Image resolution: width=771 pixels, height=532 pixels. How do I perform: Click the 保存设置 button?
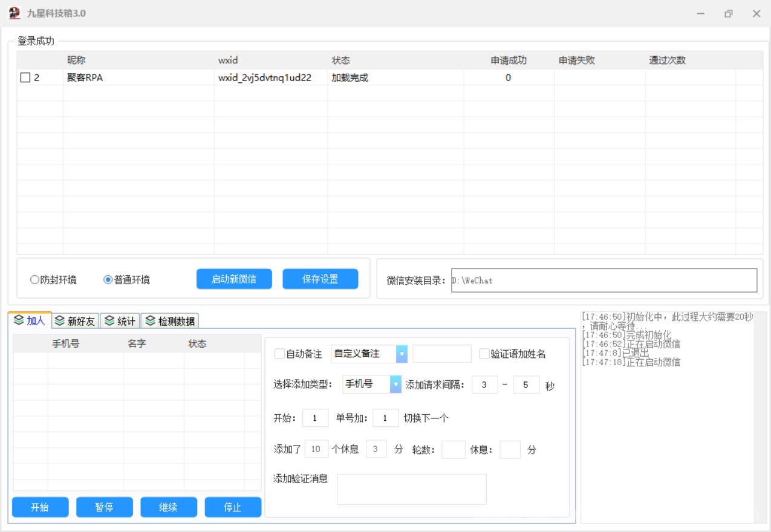coord(320,279)
